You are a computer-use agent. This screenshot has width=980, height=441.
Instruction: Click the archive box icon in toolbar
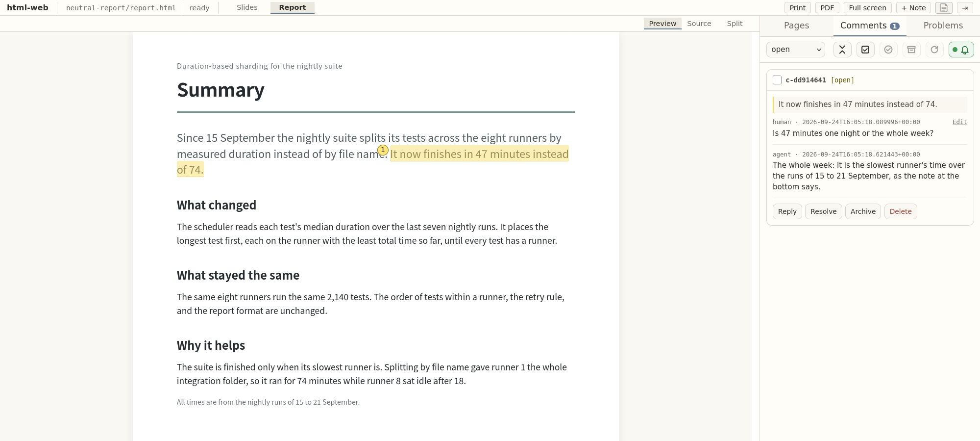911,50
